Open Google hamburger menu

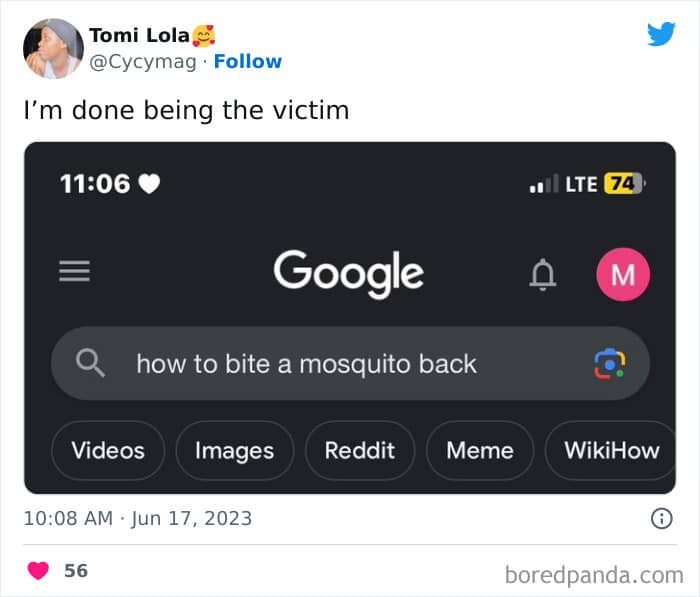coord(74,271)
